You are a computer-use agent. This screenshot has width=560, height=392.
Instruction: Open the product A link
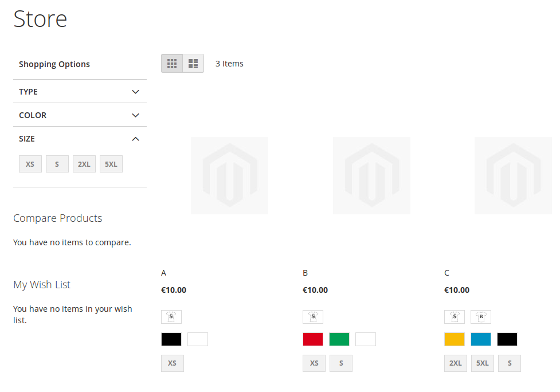coord(164,273)
